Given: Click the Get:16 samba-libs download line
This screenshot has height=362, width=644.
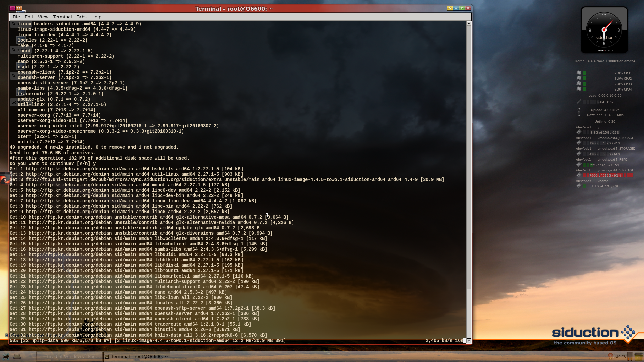Looking at the screenshot, I should pyautogui.click(x=138, y=249).
